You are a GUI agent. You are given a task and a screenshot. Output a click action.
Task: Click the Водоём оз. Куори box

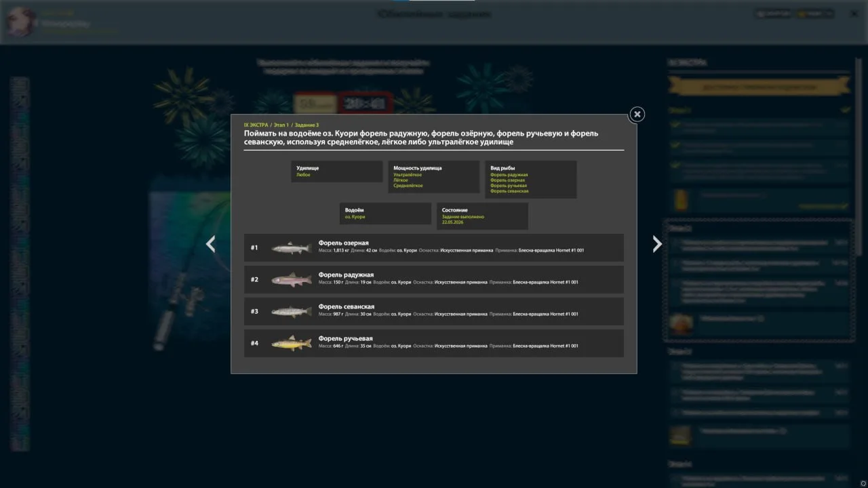click(385, 213)
